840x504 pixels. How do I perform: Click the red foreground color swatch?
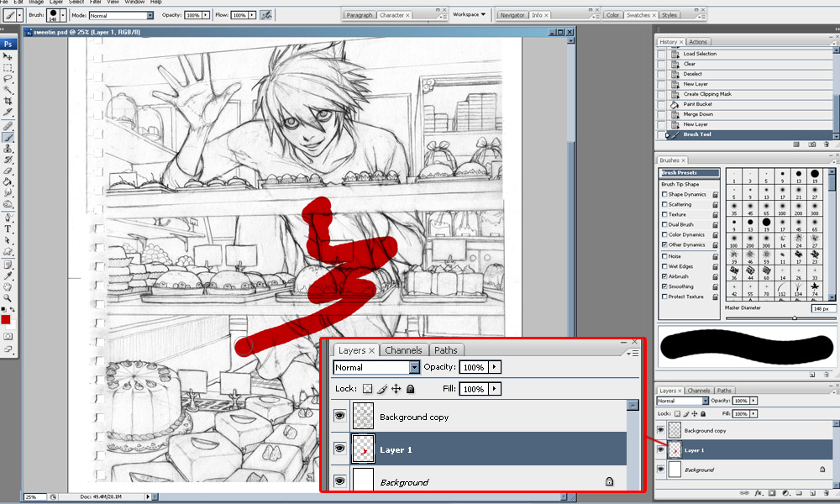pyautogui.click(x=5, y=319)
